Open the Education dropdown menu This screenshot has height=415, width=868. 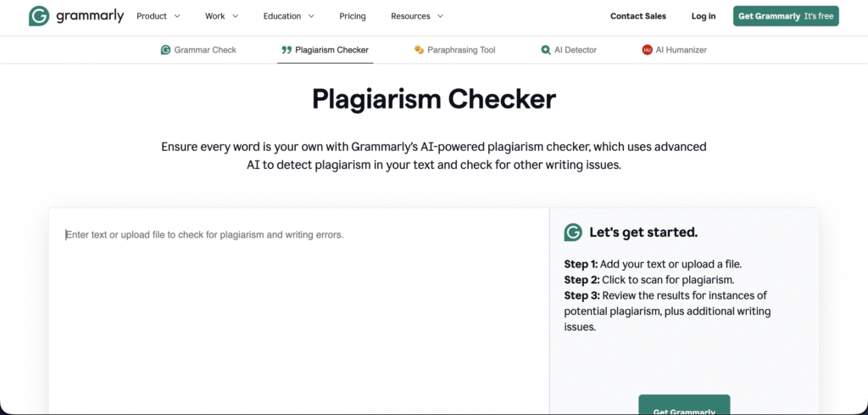(x=288, y=16)
